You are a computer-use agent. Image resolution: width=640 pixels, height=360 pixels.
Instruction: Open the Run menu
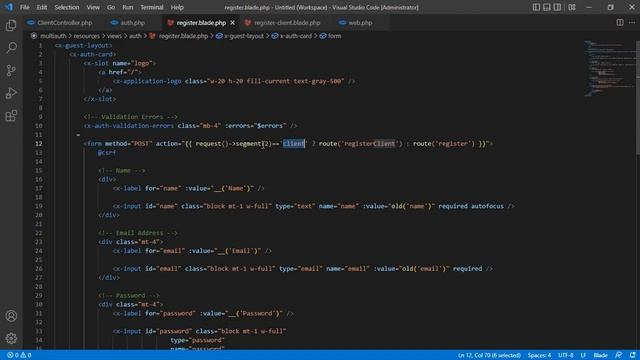[x=128, y=7]
